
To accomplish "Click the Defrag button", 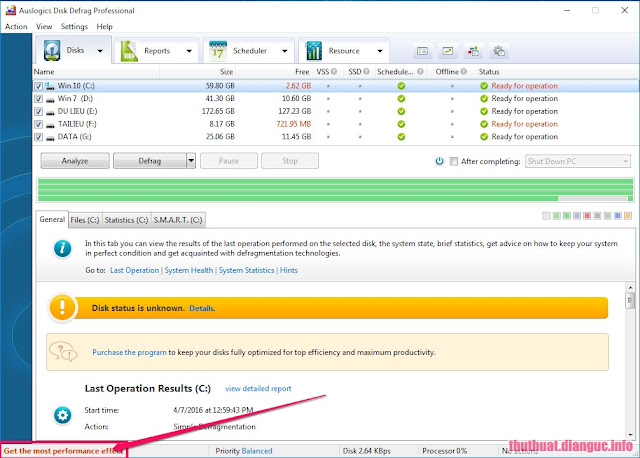I will (x=150, y=161).
